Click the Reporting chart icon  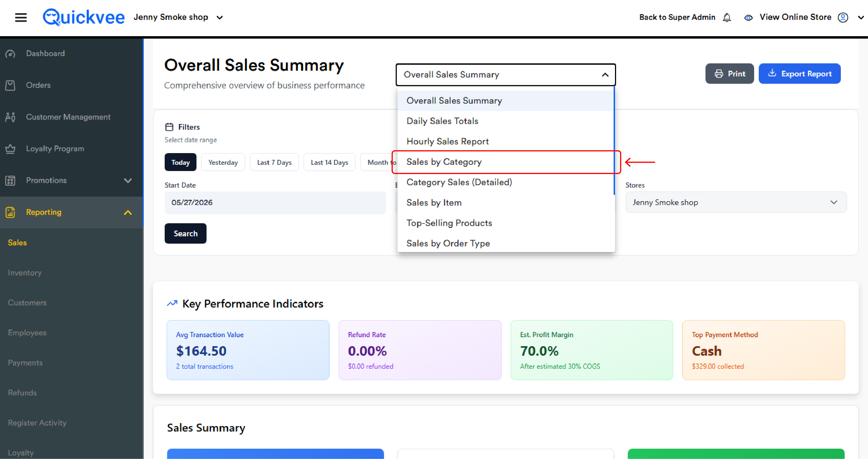pos(10,212)
